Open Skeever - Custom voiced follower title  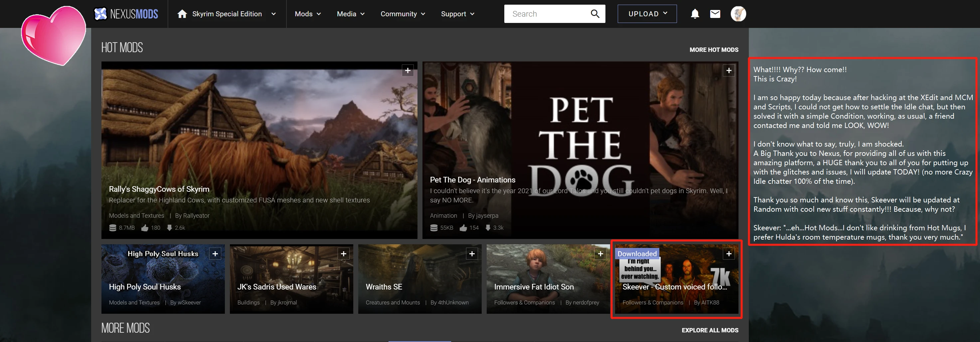click(675, 287)
